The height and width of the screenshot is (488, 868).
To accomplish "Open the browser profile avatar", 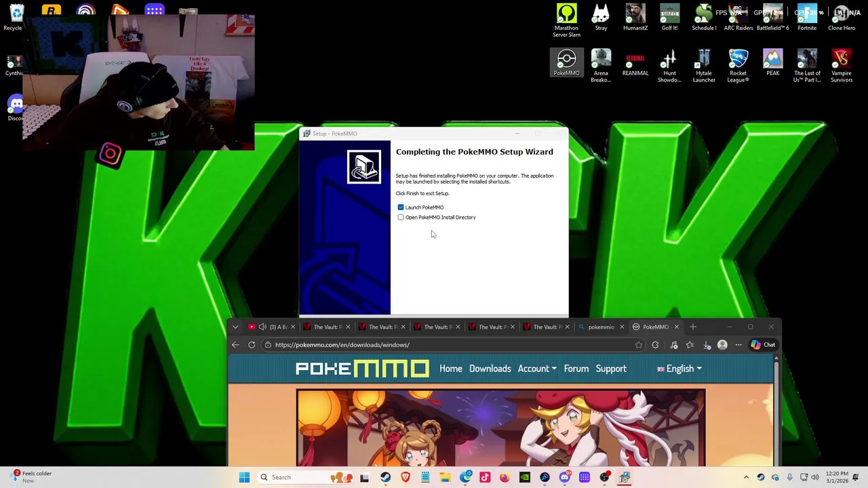I will (x=722, y=345).
